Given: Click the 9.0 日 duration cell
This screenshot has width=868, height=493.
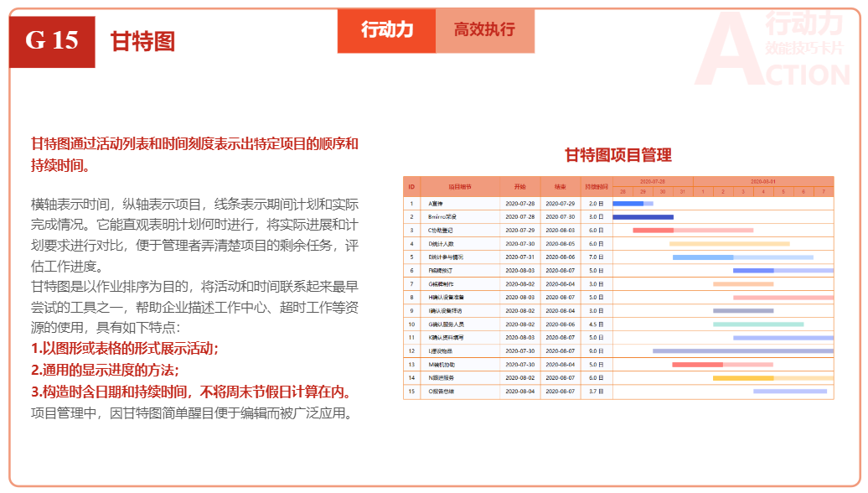Looking at the screenshot, I should (x=596, y=350).
